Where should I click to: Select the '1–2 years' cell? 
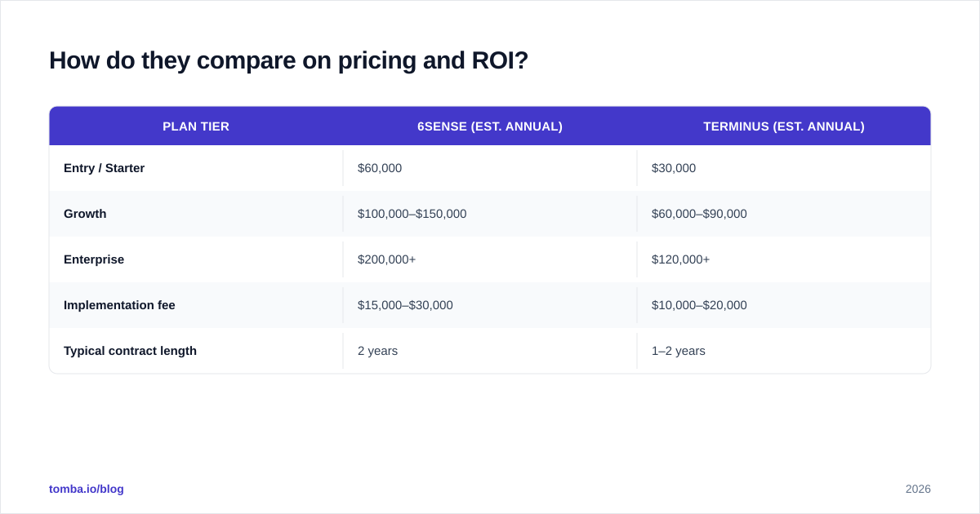784,351
